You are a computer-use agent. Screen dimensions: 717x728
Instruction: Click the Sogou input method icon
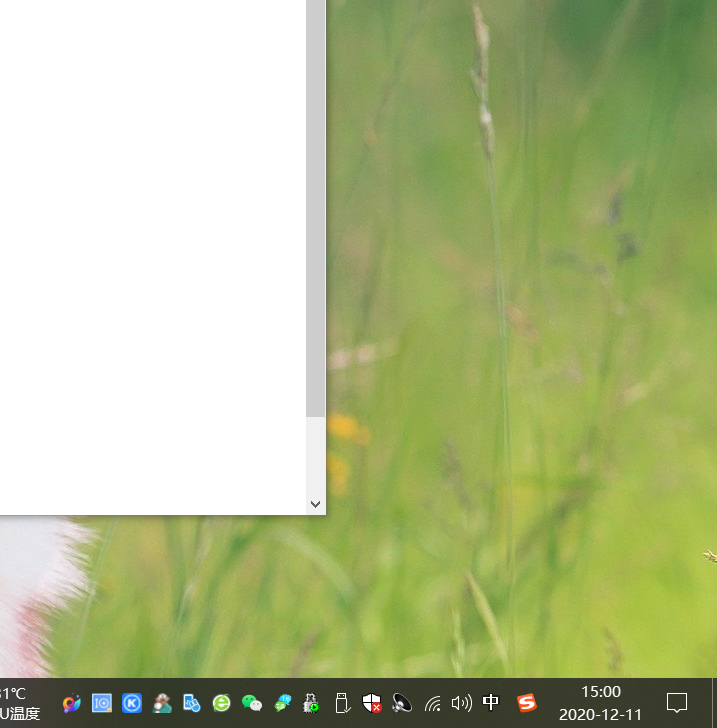click(526, 703)
